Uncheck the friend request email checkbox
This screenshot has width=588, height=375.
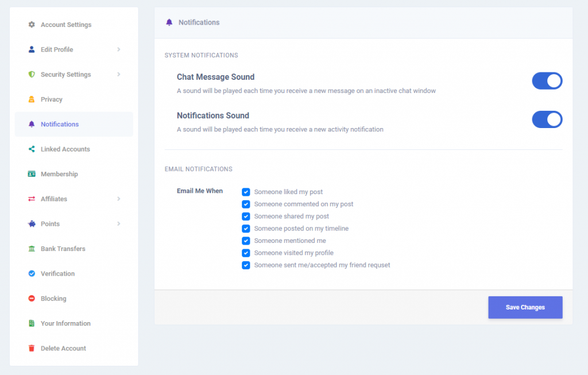(246, 265)
